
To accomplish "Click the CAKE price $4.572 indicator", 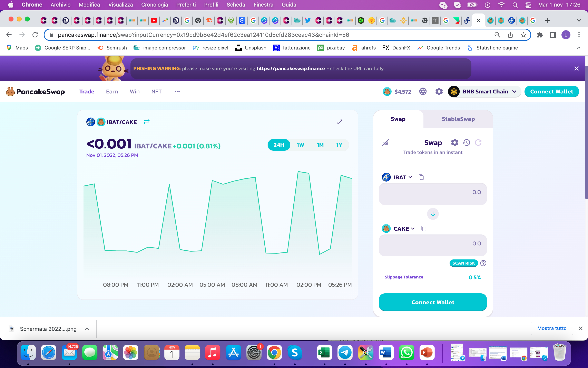I will pos(397,92).
